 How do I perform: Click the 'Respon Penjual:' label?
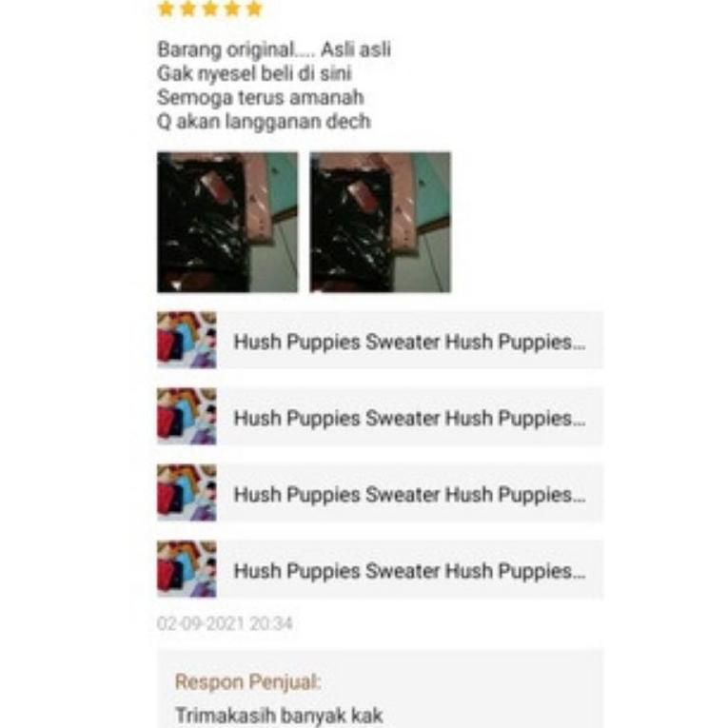pos(248,682)
